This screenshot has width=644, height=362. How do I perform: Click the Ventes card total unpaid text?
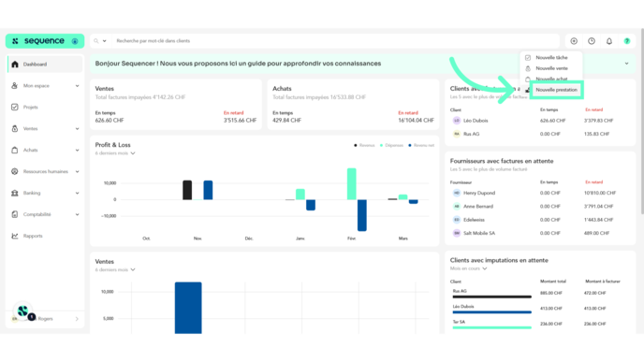pos(140,97)
